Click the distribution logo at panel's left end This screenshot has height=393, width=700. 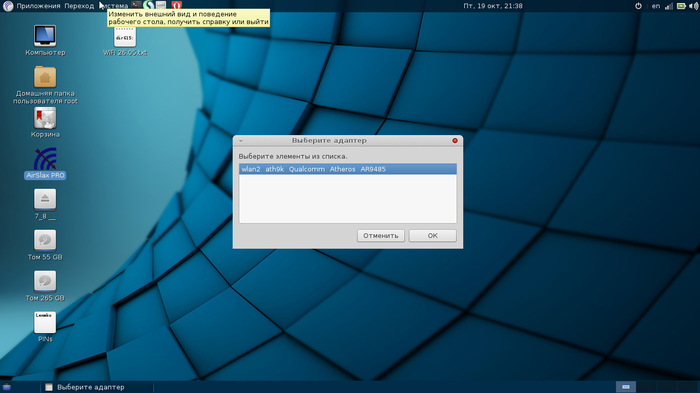[x=8, y=6]
